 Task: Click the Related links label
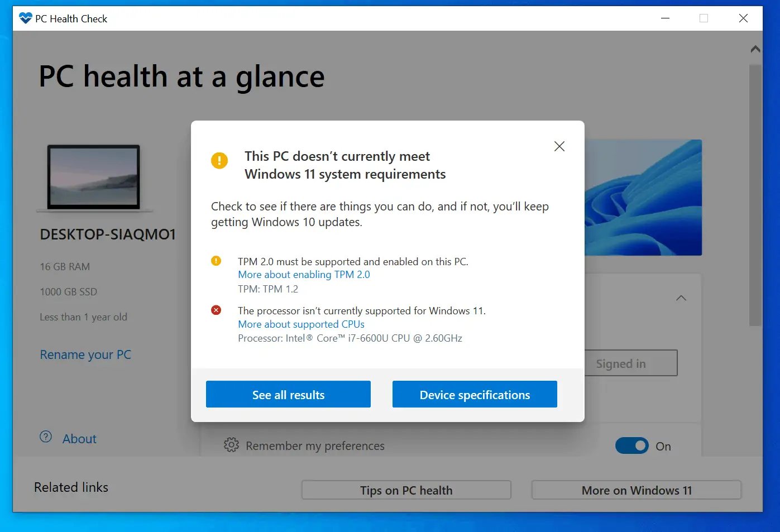click(x=71, y=487)
